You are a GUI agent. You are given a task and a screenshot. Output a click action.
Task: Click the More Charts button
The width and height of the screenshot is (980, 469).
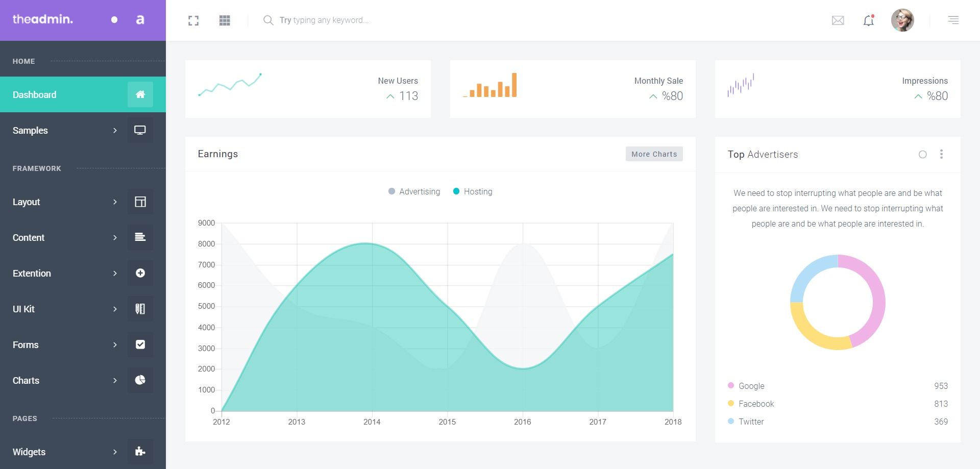click(654, 154)
